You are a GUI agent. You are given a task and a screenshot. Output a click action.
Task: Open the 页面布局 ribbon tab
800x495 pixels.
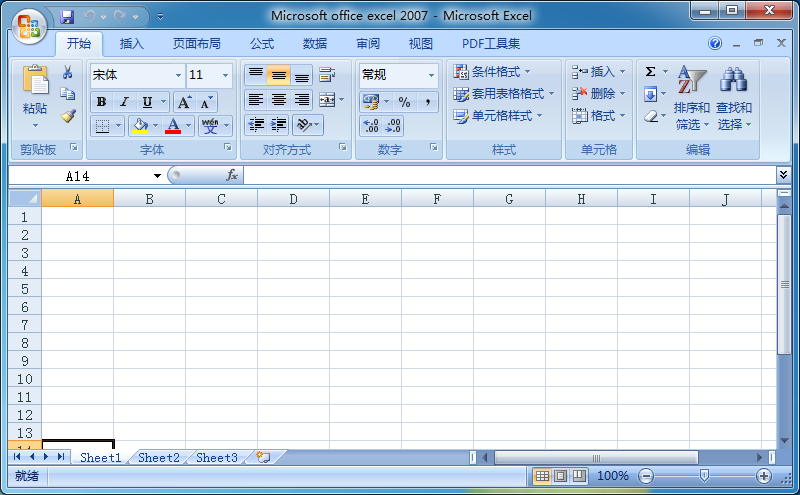point(196,44)
